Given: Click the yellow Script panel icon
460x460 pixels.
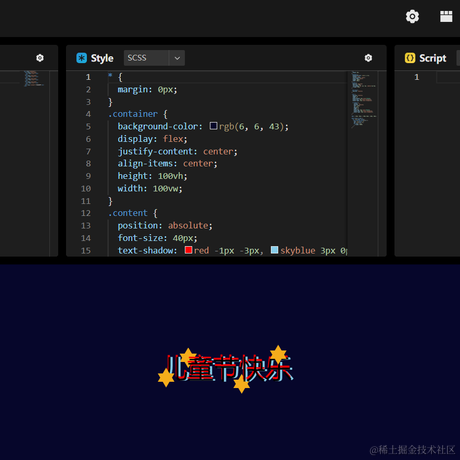Looking at the screenshot, I should pyautogui.click(x=410, y=58).
